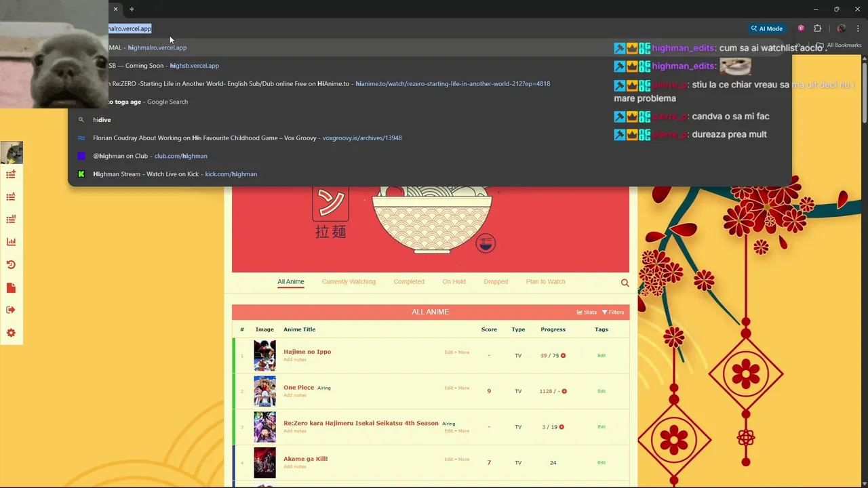Open All Bookmarks folder
The image size is (868, 488).
click(839, 45)
